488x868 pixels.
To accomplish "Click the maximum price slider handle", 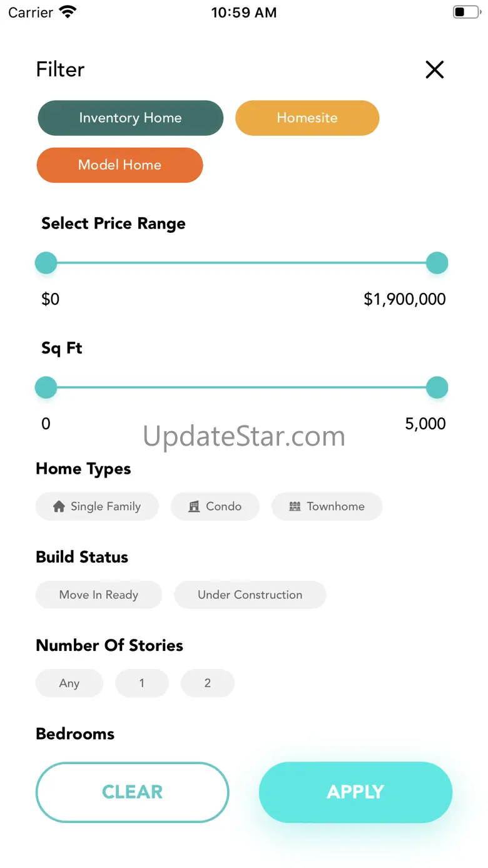I will tap(437, 263).
